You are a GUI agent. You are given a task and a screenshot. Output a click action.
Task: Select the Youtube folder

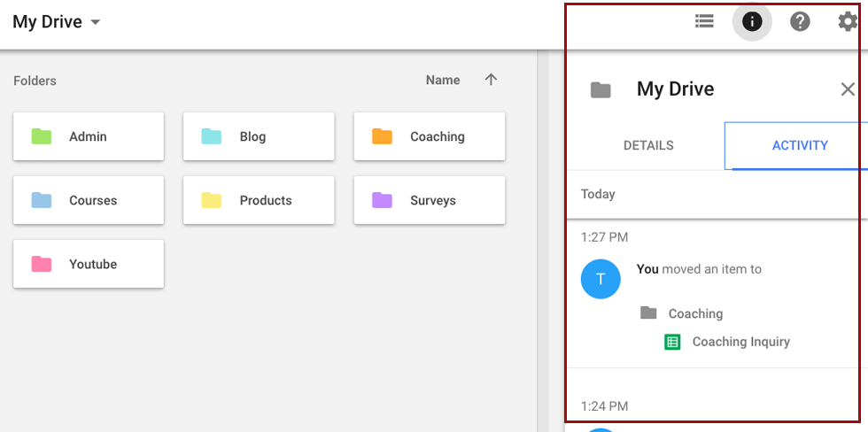(89, 264)
